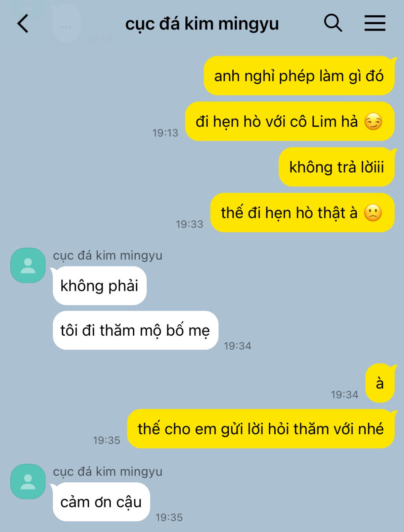
Task: Tap the sad face emoji in the message
Action: point(373,213)
